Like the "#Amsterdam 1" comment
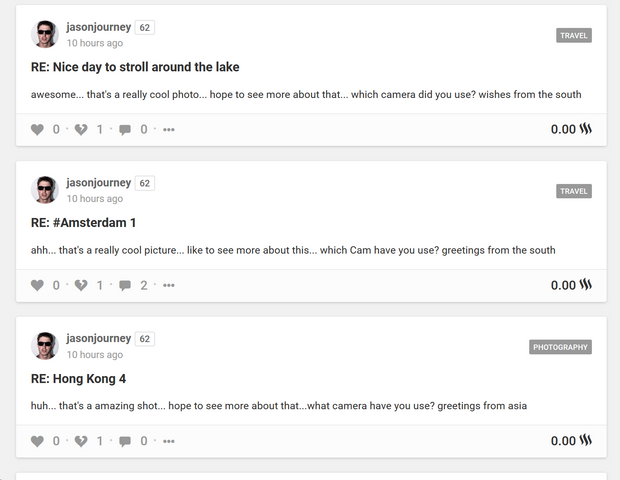620x480 pixels. tap(38, 285)
